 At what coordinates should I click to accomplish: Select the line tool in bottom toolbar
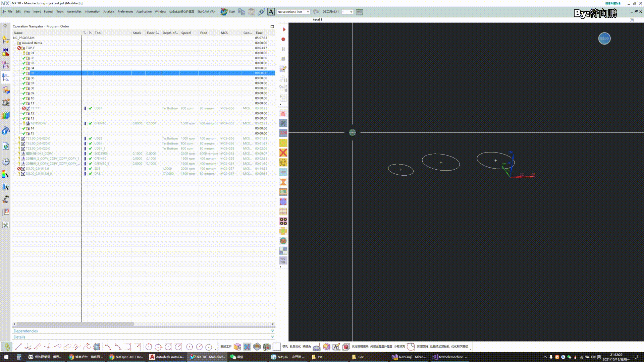point(18,347)
